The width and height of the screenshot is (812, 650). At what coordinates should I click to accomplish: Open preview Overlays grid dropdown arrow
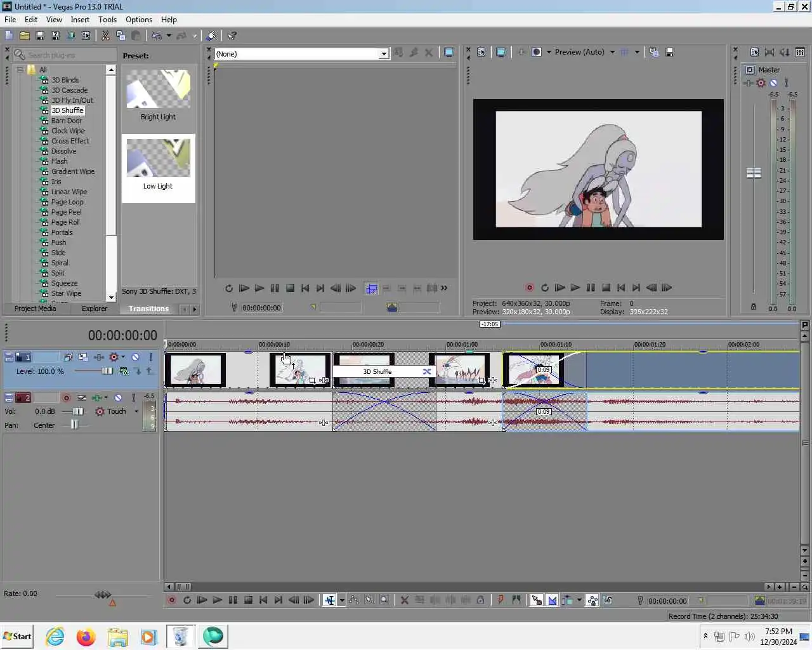[x=637, y=52]
